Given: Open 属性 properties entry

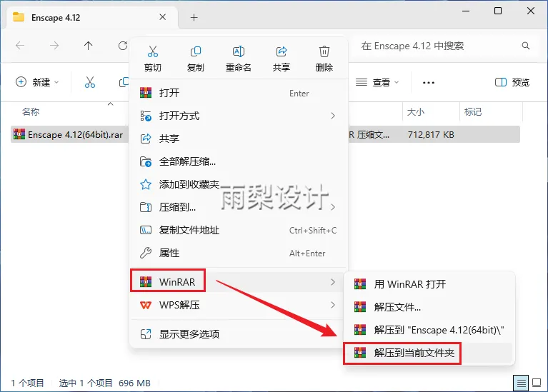Looking at the screenshot, I should click(x=239, y=253).
